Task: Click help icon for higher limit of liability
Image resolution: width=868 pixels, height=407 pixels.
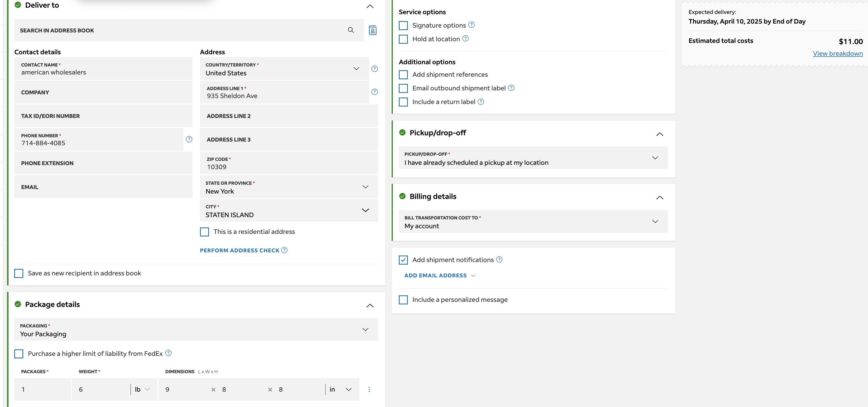Action: 168,353
